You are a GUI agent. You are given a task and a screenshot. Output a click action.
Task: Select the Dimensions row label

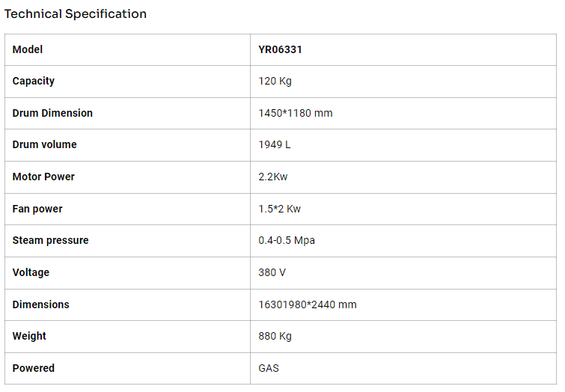tap(40, 304)
